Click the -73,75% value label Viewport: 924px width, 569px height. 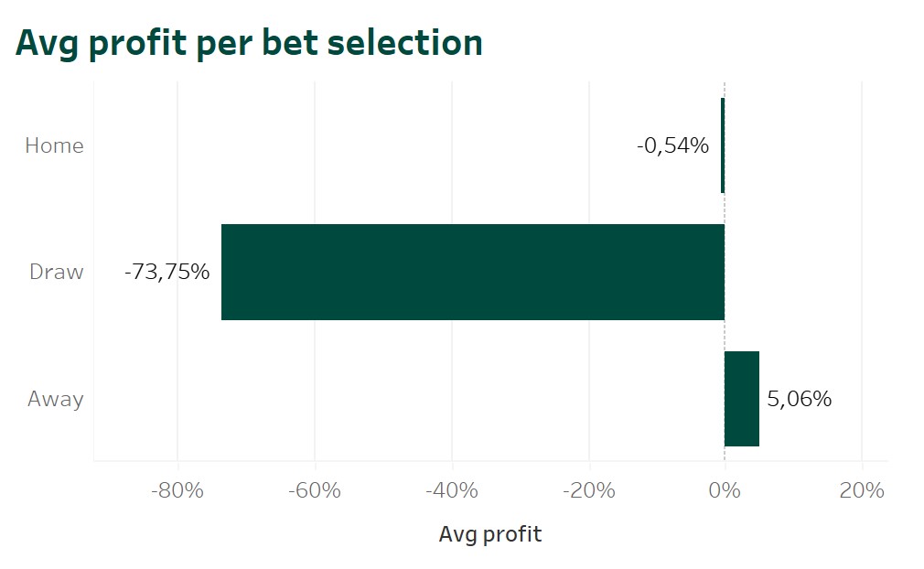point(167,272)
